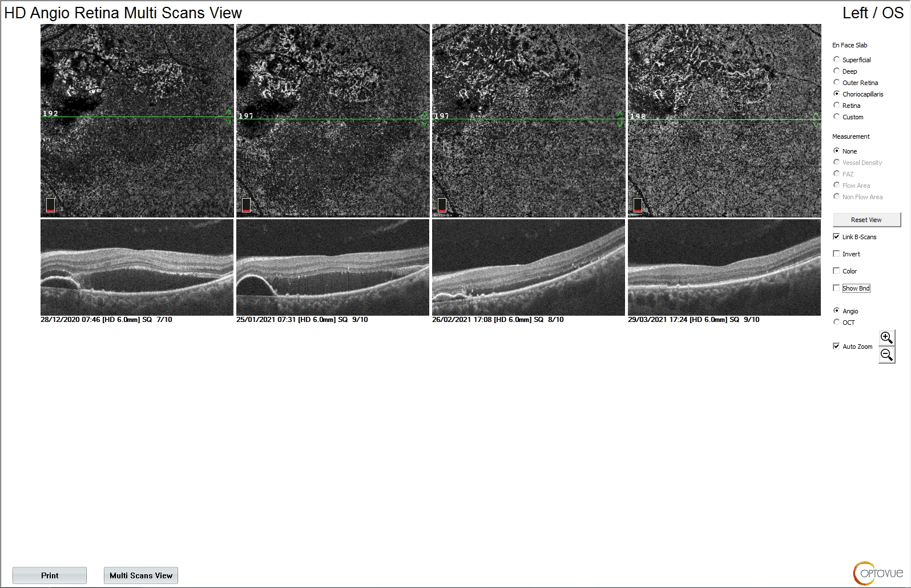Screen dimensions: 911x588
Task: Select the Choriocapillaris slab option
Action: click(837, 94)
